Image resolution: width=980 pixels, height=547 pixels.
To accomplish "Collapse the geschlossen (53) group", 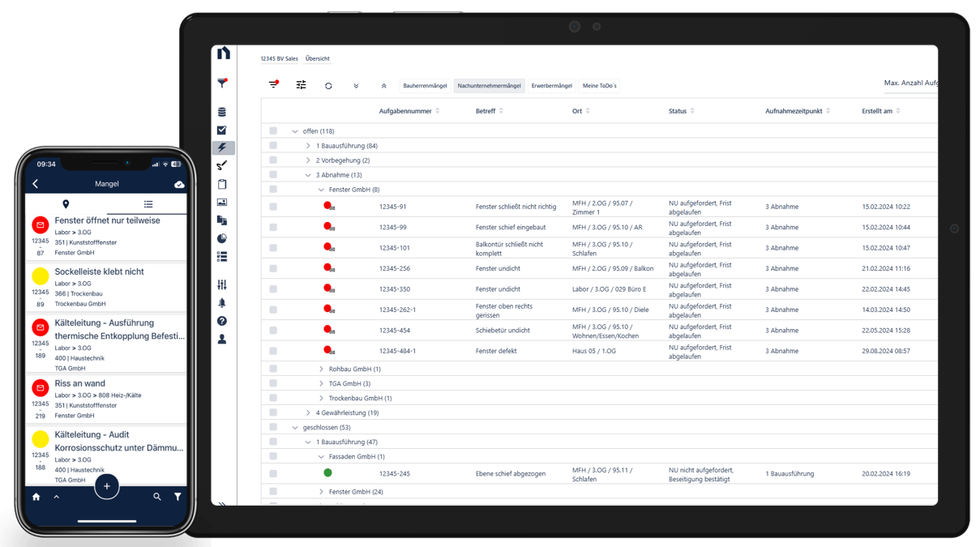I will click(x=295, y=428).
